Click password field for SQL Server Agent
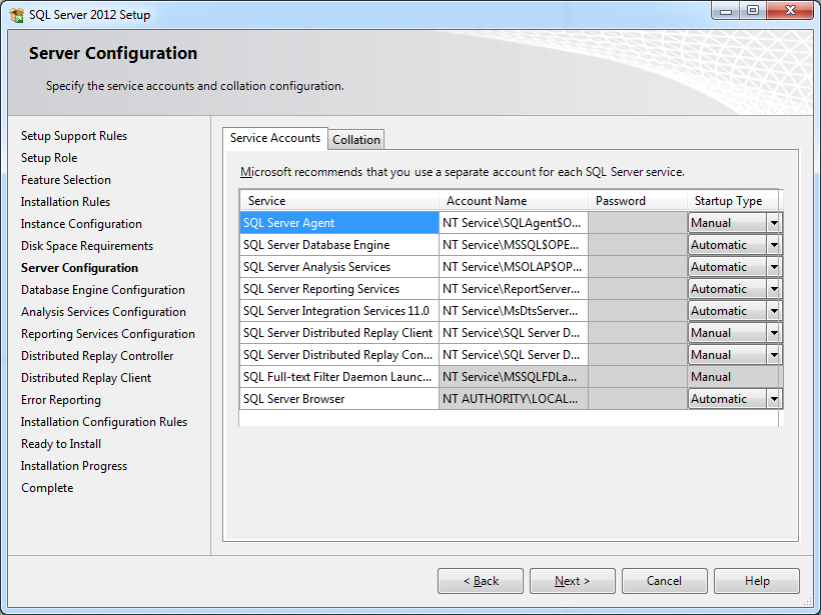The height and width of the screenshot is (615, 821). 638,223
